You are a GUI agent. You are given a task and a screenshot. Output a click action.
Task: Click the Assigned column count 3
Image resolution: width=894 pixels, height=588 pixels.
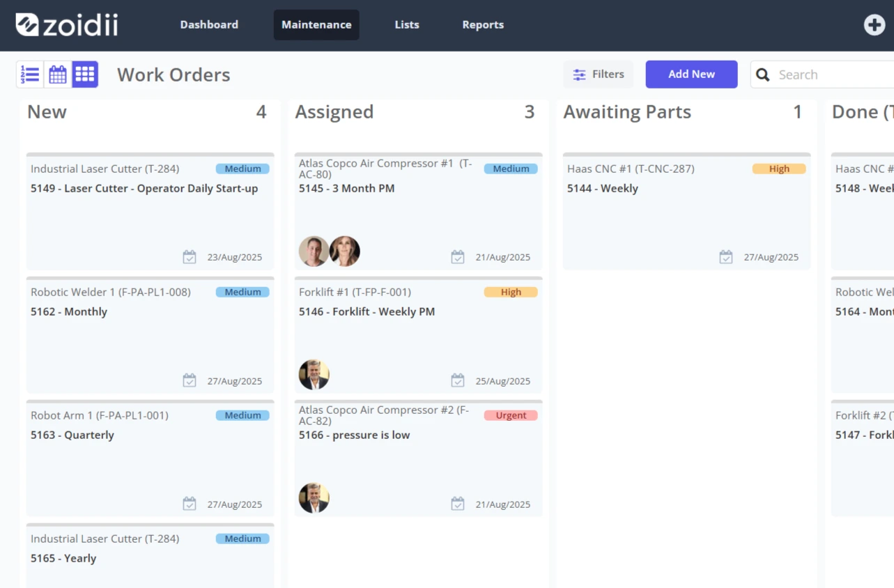(530, 111)
